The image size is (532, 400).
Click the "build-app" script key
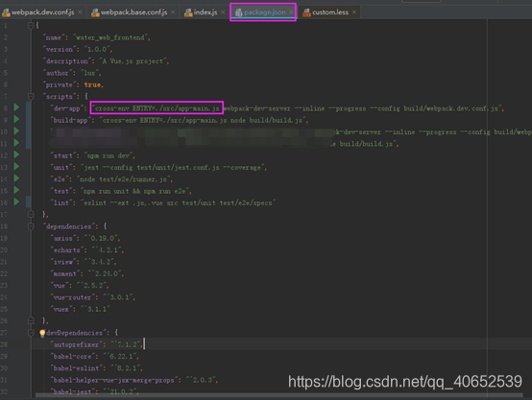point(70,120)
